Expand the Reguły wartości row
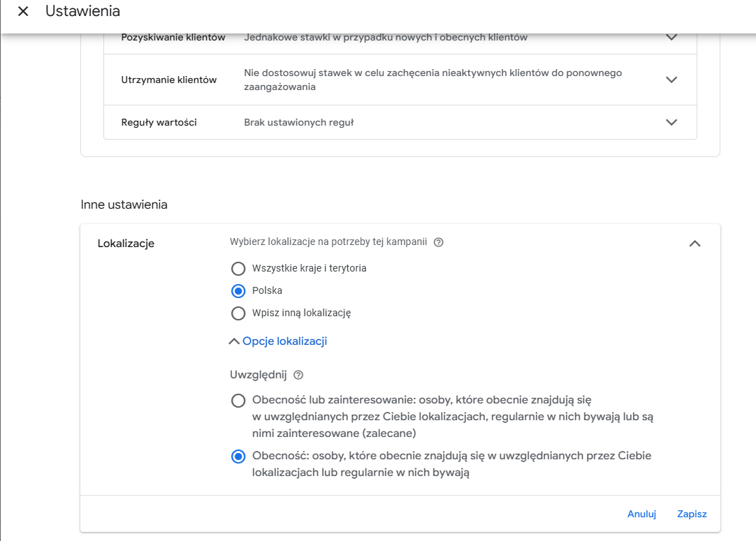This screenshot has height=541, width=756. coord(671,122)
